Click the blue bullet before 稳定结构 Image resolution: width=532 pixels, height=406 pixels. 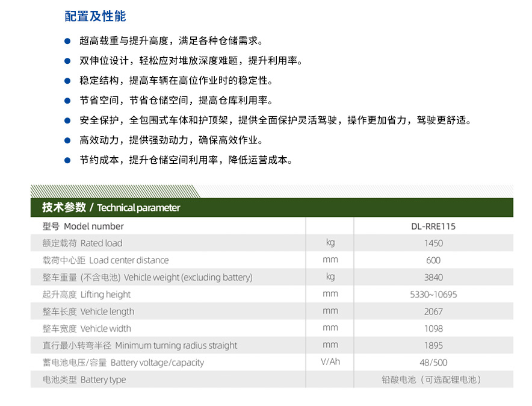[x=68, y=81]
